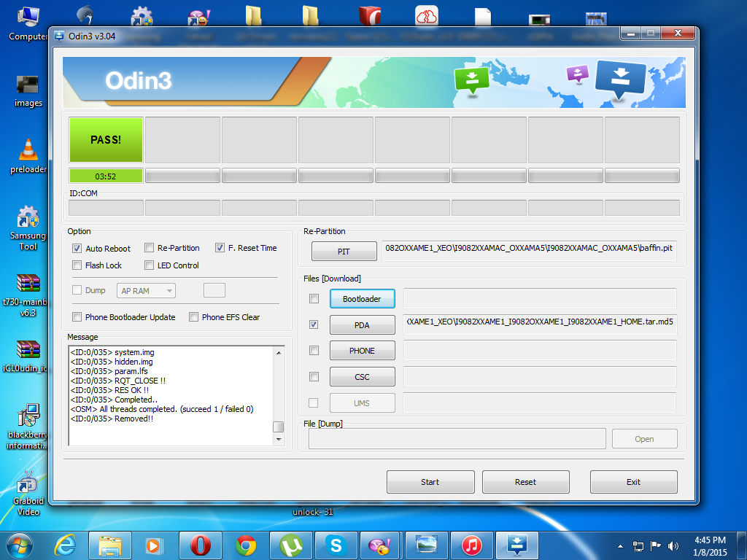Screen dimensions: 747x560
Task: Click the iTunes taskbar icon
Action: [472, 545]
